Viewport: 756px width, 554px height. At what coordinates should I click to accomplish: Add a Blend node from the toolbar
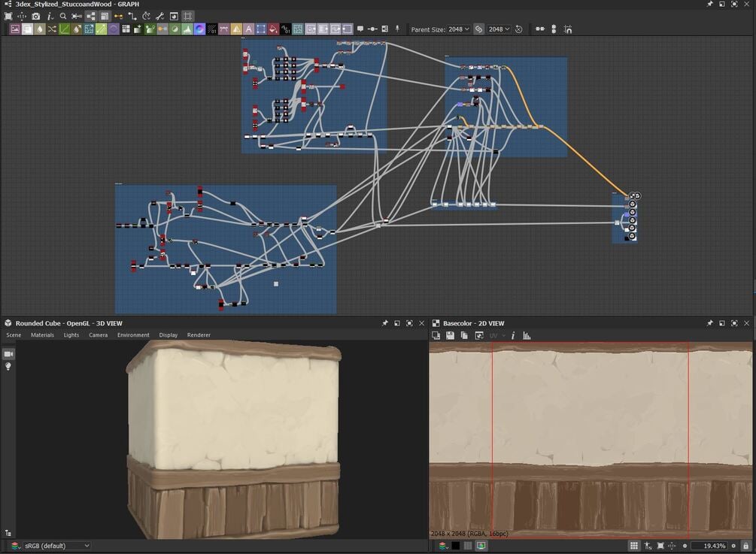(x=27, y=29)
